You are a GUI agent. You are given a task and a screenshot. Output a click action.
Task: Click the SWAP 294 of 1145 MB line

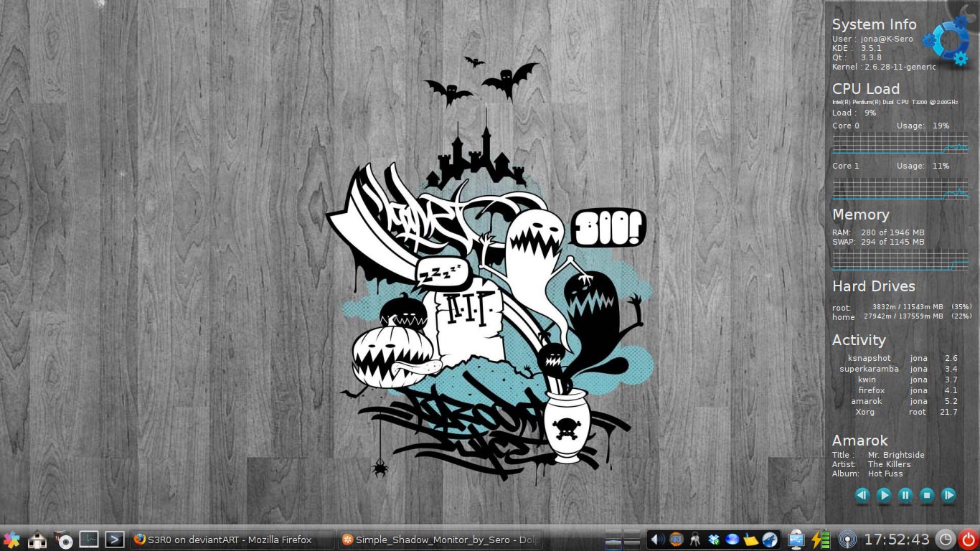pos(878,242)
